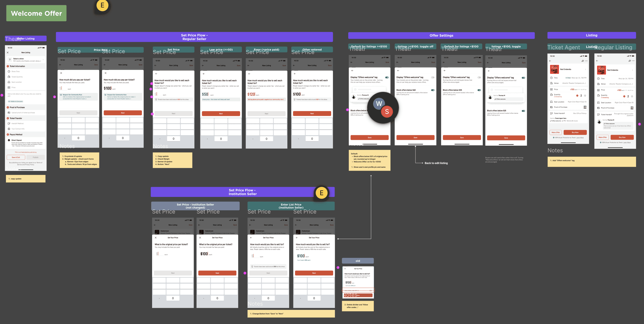
Task: Expand the Select a show chevron
Action: [x=43, y=60]
